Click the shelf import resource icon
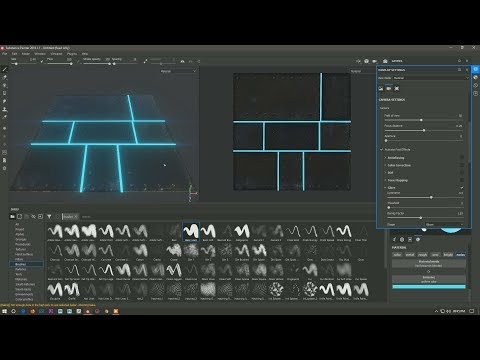Viewport: 480px width, 360px height. pyautogui.click(x=40, y=217)
